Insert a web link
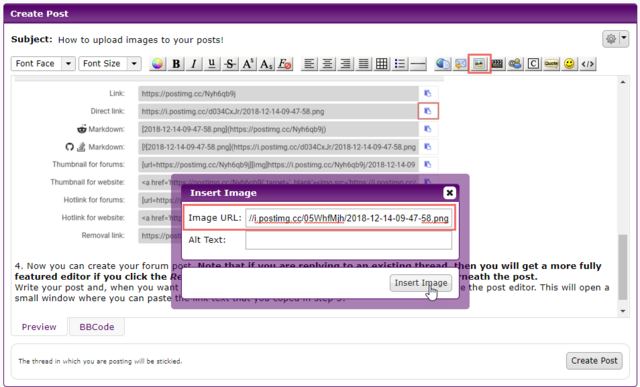Screen dimensions: 640x387 tap(443, 64)
